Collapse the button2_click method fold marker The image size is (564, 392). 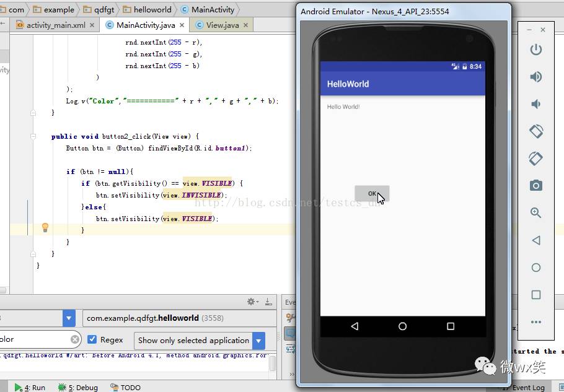pos(33,136)
